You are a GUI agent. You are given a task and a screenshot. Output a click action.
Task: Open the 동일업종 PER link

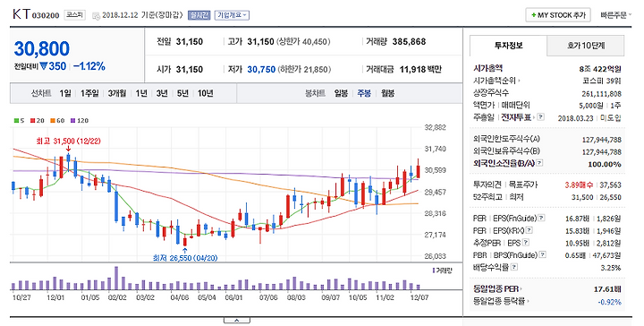(x=496, y=289)
